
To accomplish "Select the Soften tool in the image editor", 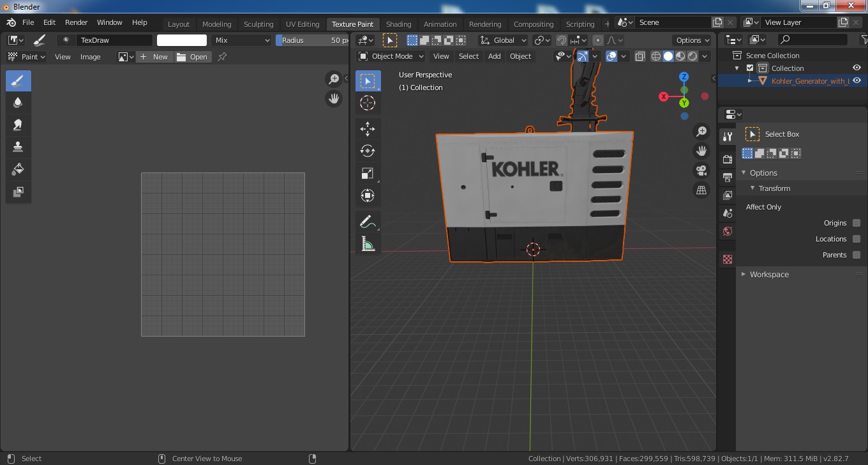I will (19, 103).
